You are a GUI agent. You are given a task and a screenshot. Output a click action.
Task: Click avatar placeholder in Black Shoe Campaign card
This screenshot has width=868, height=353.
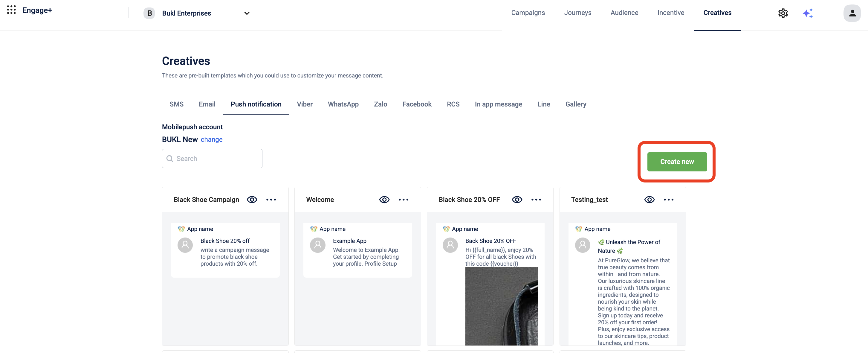[x=185, y=245]
